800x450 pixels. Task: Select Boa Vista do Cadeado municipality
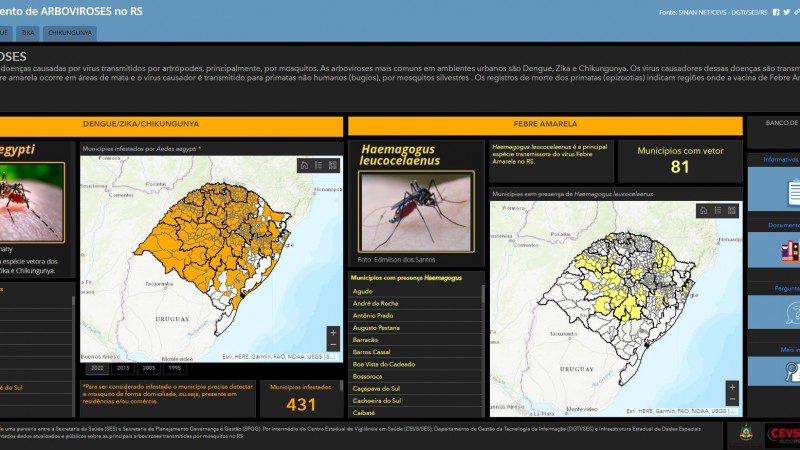click(x=384, y=364)
